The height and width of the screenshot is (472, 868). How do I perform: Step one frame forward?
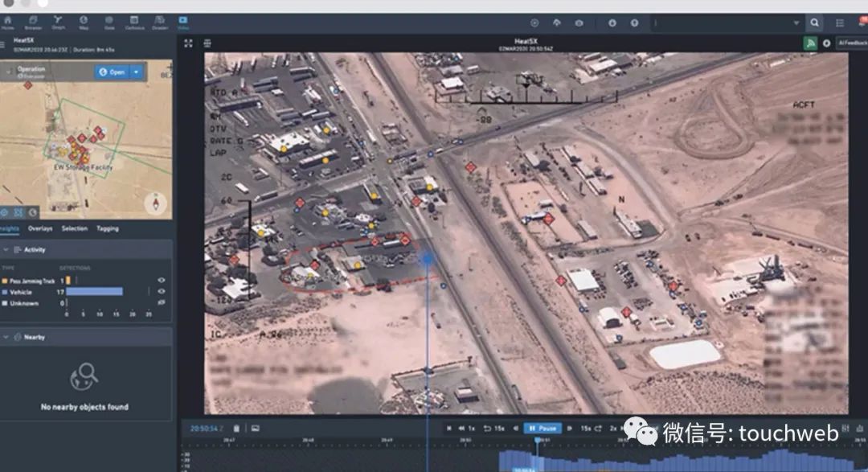pos(569,429)
